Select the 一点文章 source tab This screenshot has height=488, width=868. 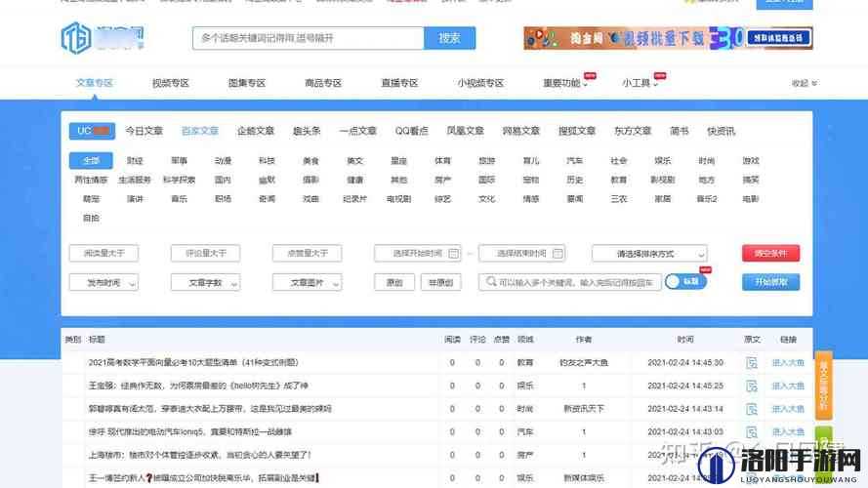tap(357, 131)
